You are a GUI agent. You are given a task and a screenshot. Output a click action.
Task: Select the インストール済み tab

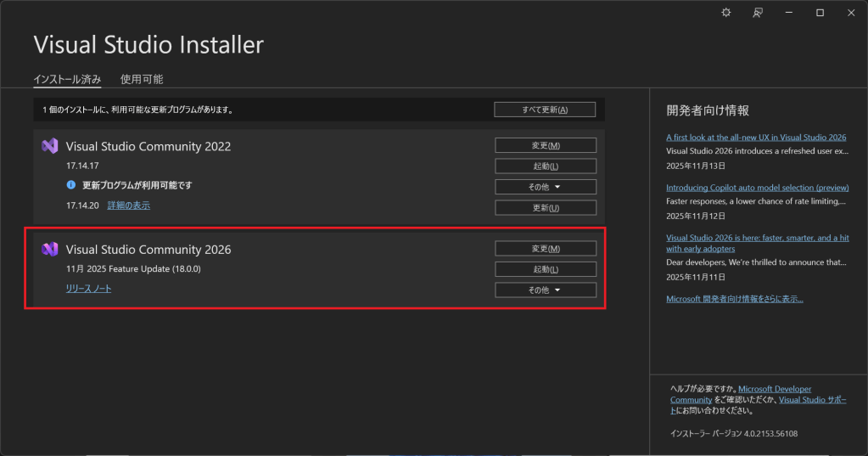[67, 79]
